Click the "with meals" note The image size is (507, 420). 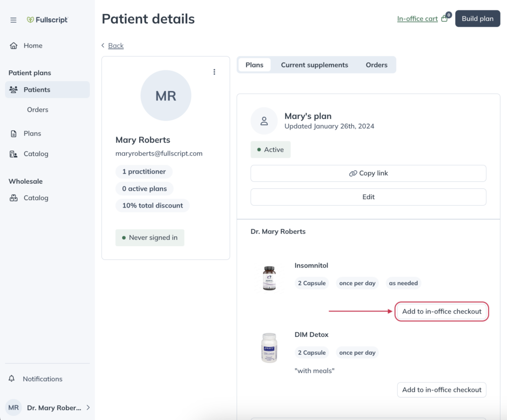(314, 371)
